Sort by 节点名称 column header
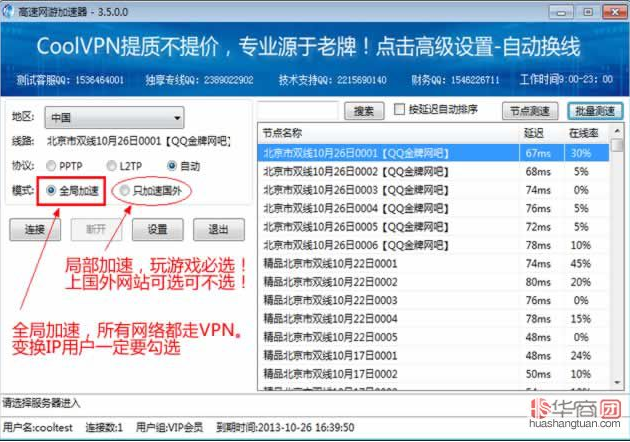This screenshot has width=630, height=442. click(x=388, y=133)
